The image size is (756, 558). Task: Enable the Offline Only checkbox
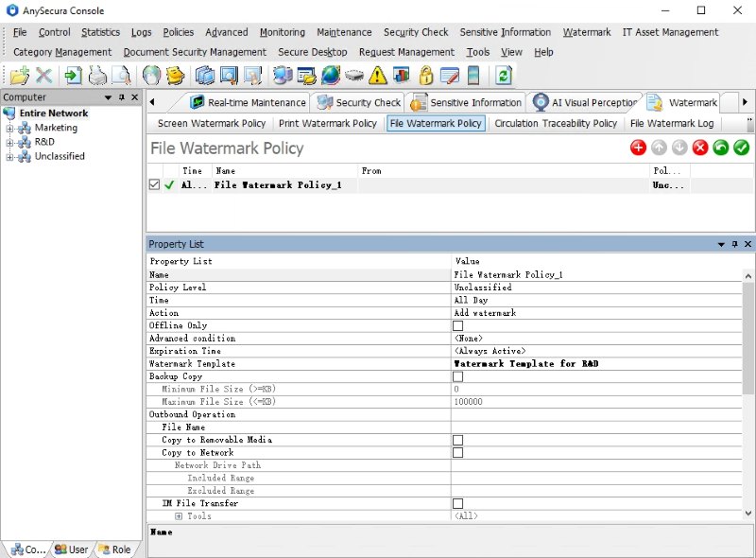coord(457,325)
